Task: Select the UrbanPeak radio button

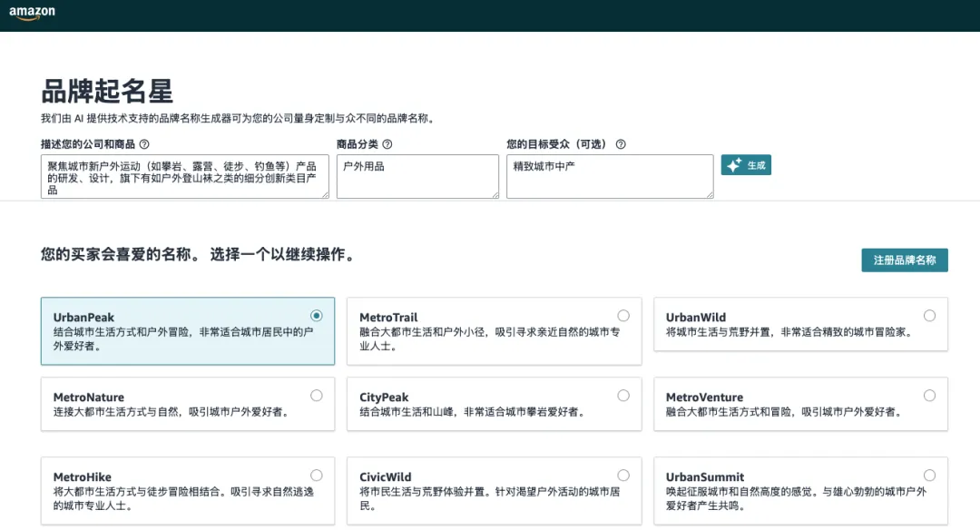Action: [316, 315]
